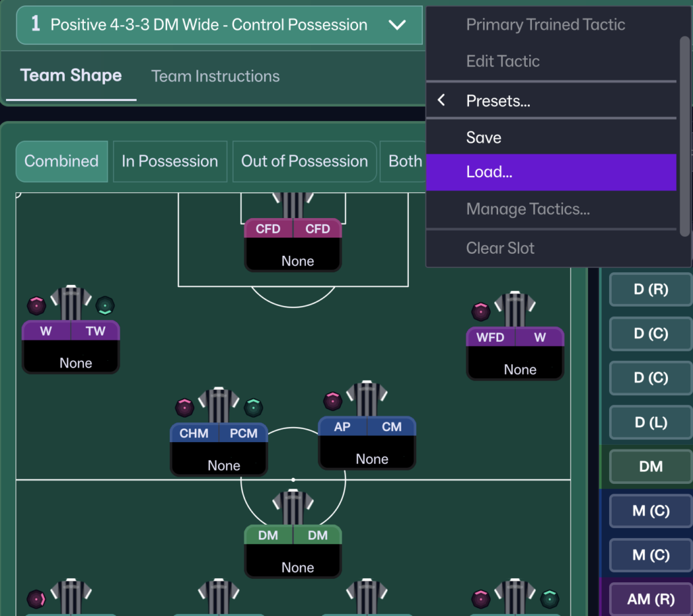Click the pink role badge beside left winger
Image resolution: width=693 pixels, height=616 pixels.
coord(37,305)
